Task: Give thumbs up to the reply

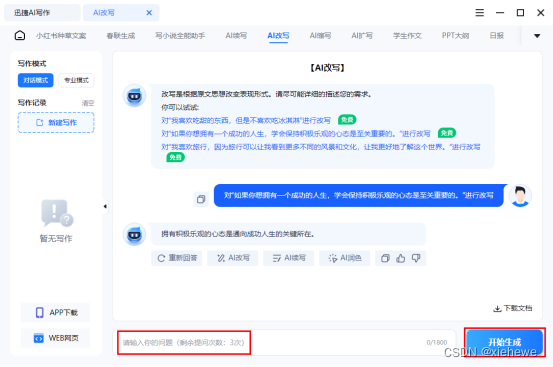Action: 401,258
